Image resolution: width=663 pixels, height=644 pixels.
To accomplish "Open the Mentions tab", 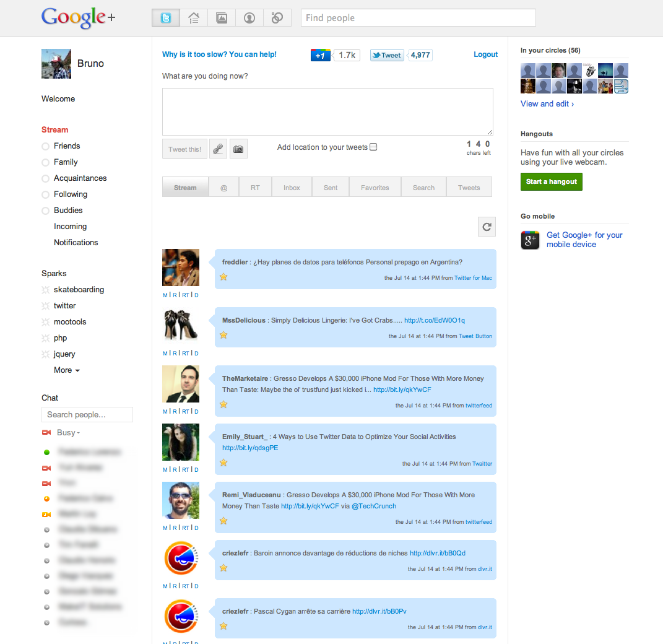I will (223, 186).
